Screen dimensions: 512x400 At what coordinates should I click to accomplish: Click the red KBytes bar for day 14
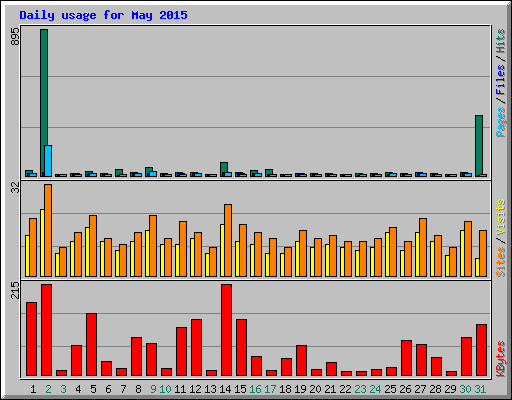pyautogui.click(x=226, y=330)
